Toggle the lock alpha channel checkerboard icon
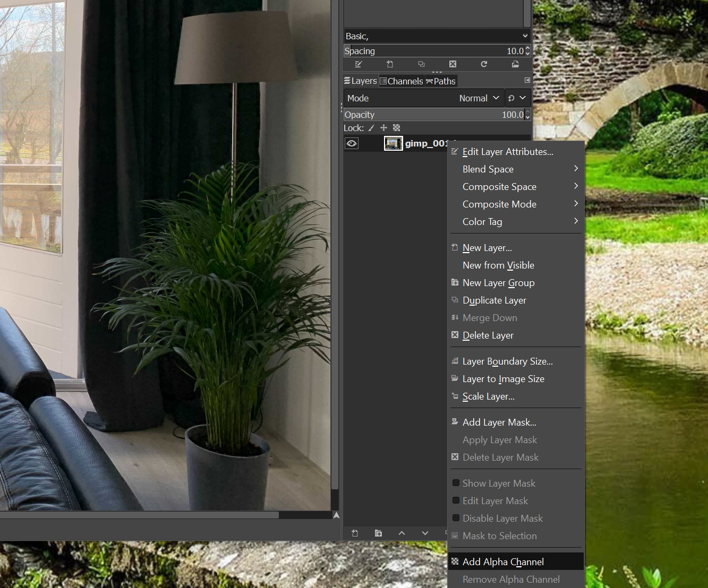 click(x=396, y=128)
